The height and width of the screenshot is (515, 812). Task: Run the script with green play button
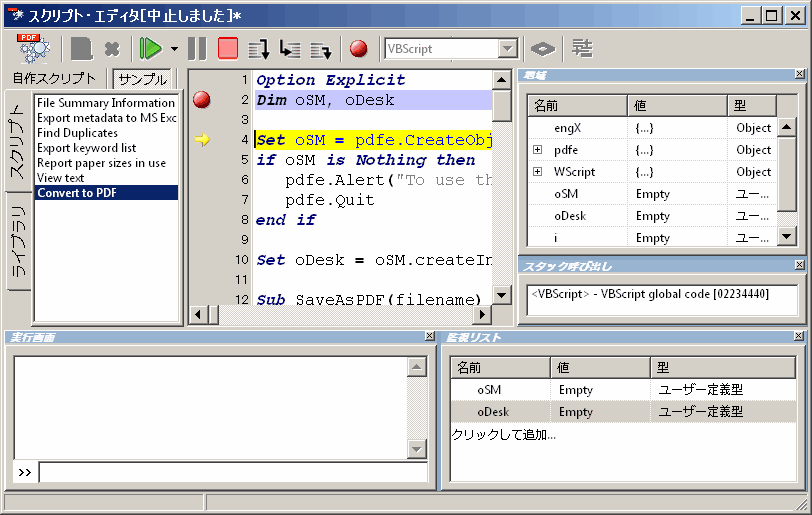point(151,49)
